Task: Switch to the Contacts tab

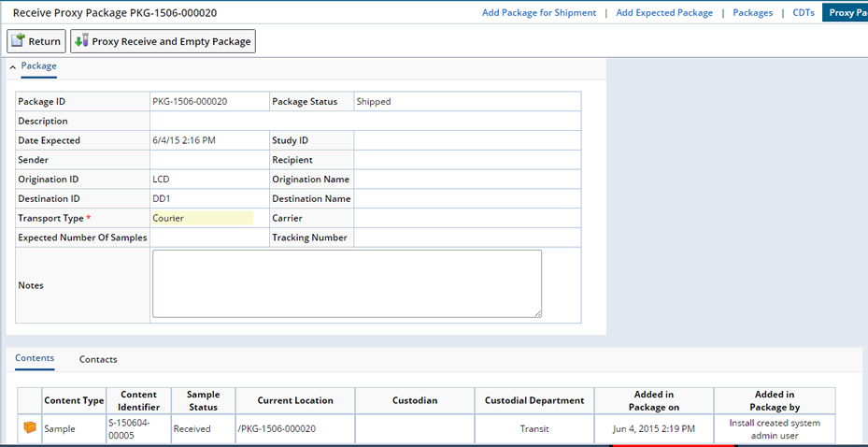Action: point(98,359)
